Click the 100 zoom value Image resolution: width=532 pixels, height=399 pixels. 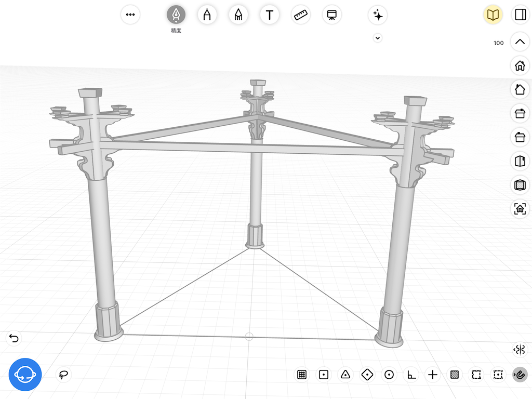498,43
